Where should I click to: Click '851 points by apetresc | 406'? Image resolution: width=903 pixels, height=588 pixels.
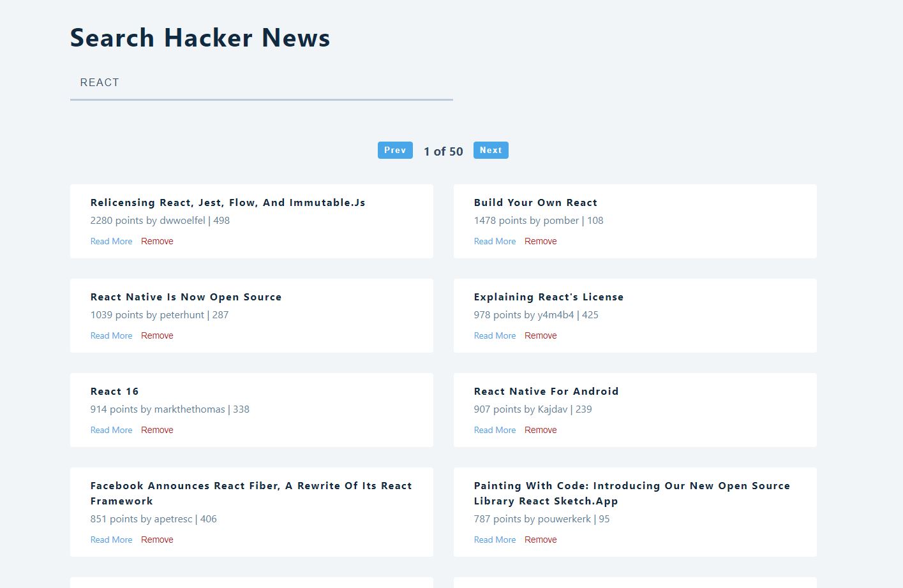click(x=153, y=519)
